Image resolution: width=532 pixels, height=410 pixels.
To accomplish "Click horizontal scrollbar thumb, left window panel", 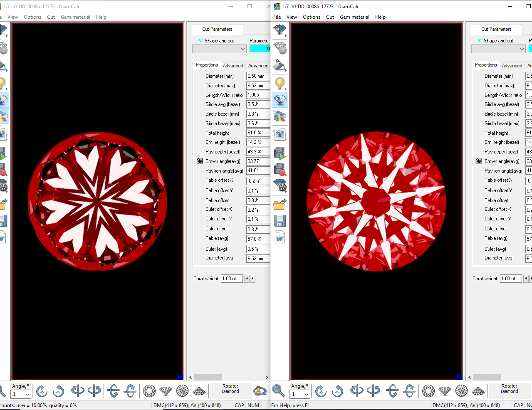I will click(208, 378).
